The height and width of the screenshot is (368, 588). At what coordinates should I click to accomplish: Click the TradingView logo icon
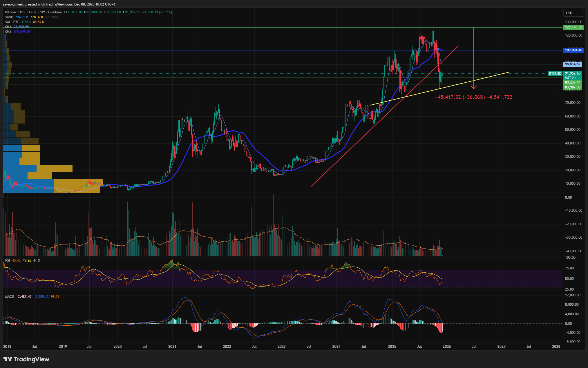(8, 359)
